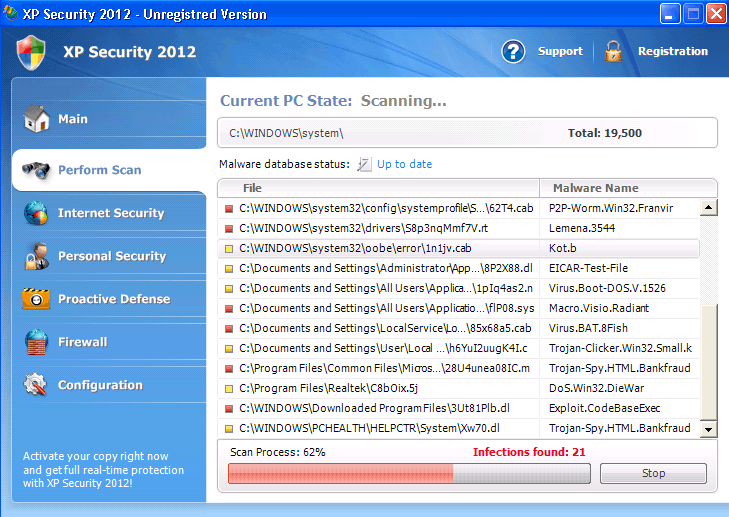Click the Personal Security user icon
The height and width of the screenshot is (517, 729).
pos(37,256)
